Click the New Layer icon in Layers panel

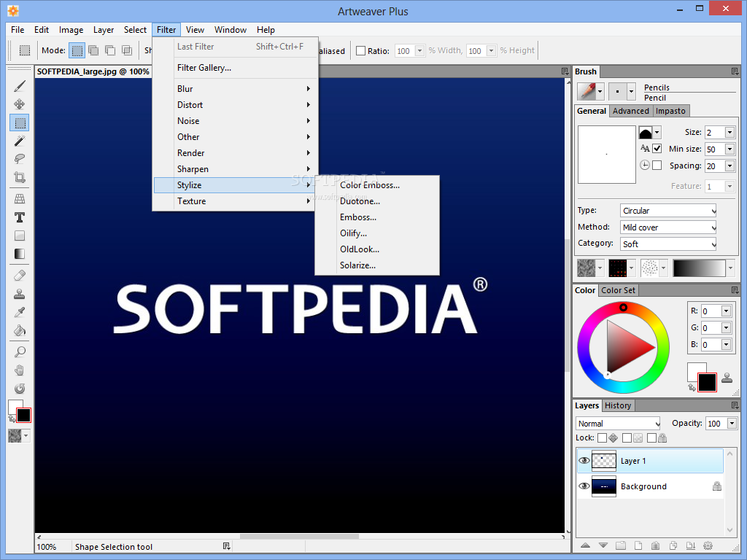[638, 545]
